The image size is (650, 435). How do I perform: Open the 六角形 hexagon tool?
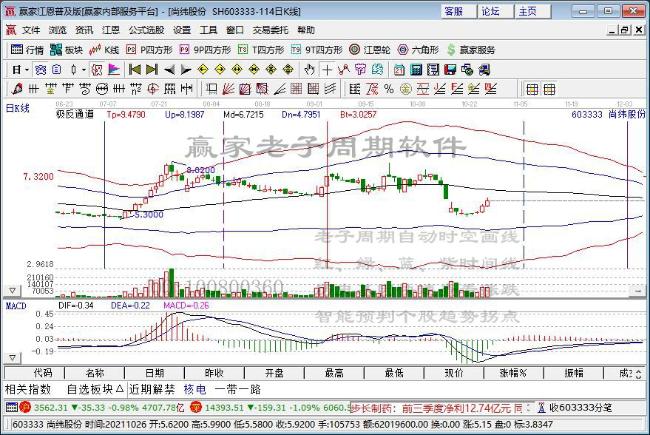pos(418,50)
